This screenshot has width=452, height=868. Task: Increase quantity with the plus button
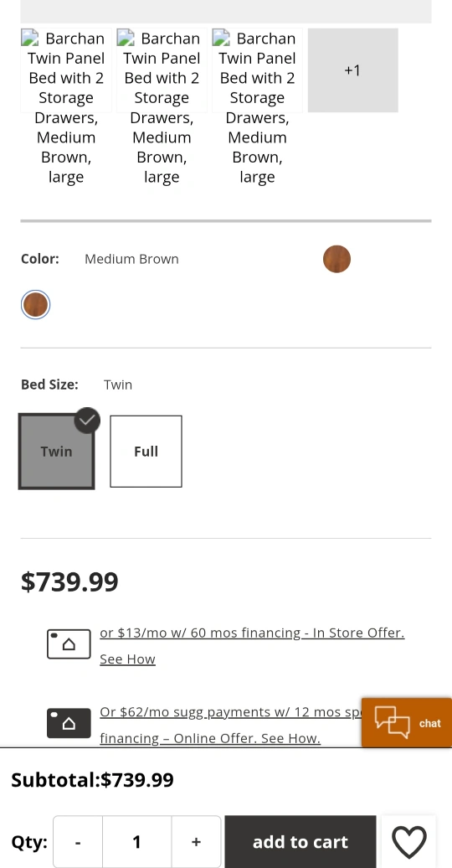coord(196,842)
